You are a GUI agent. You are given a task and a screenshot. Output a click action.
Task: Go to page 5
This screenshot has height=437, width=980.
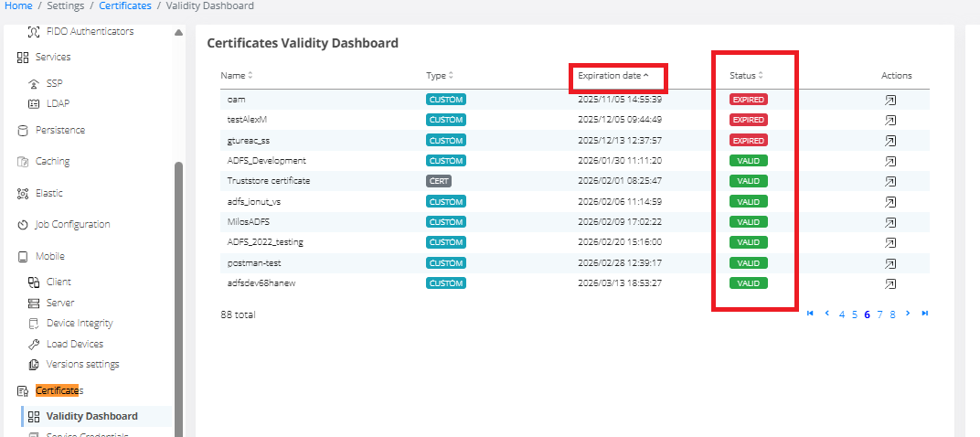[x=855, y=315]
